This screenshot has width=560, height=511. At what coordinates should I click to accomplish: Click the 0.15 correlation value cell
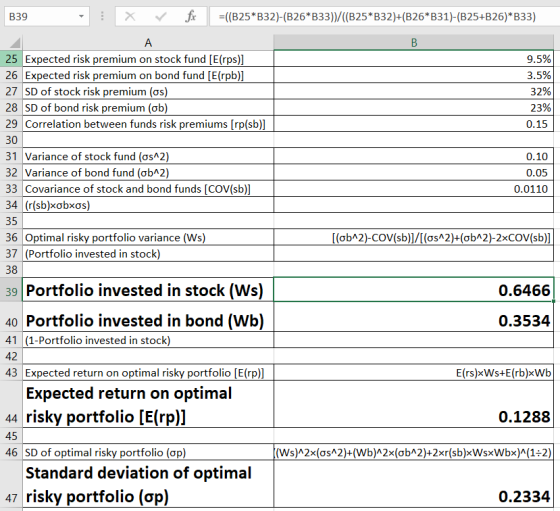[x=414, y=124]
